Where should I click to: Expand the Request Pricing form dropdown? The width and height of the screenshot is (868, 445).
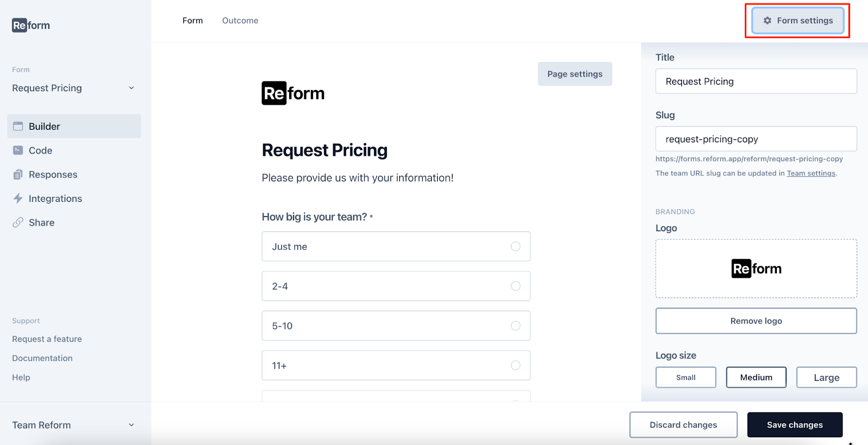[x=131, y=88]
